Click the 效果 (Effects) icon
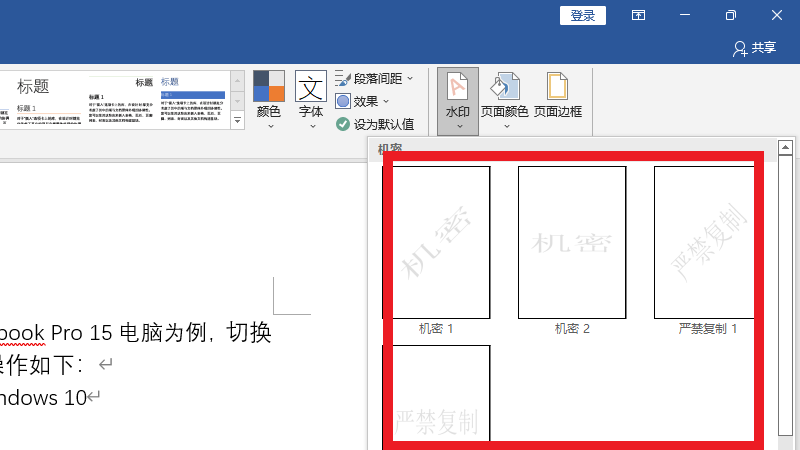Viewport: 800px width, 450px height. [x=343, y=101]
